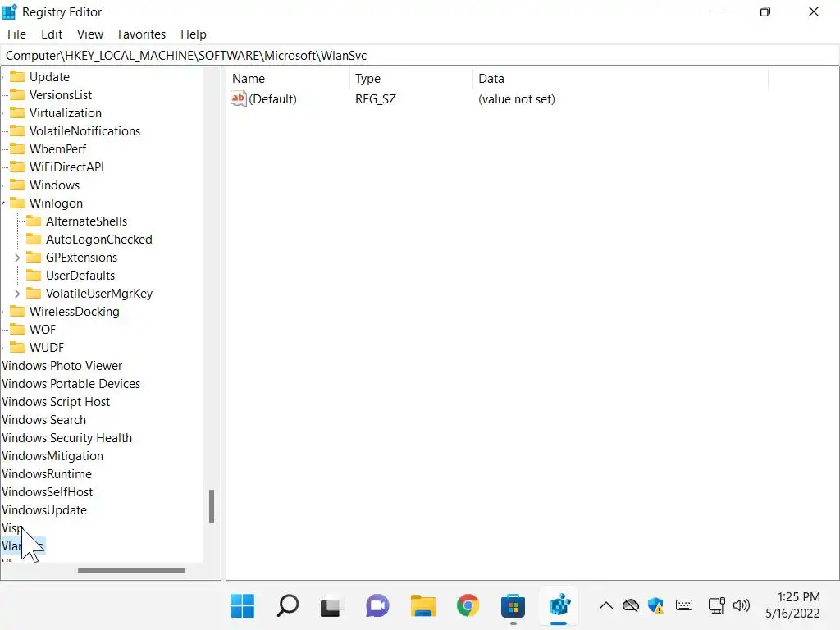Select the Update key label

(49, 77)
